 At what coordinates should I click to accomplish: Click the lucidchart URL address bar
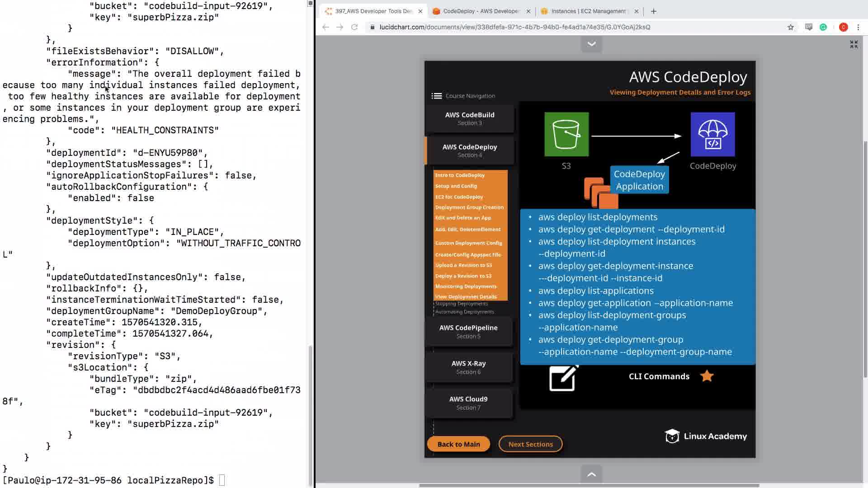tap(514, 27)
